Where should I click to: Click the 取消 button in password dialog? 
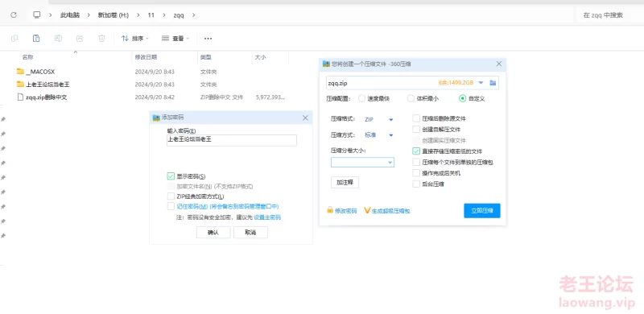click(x=250, y=232)
